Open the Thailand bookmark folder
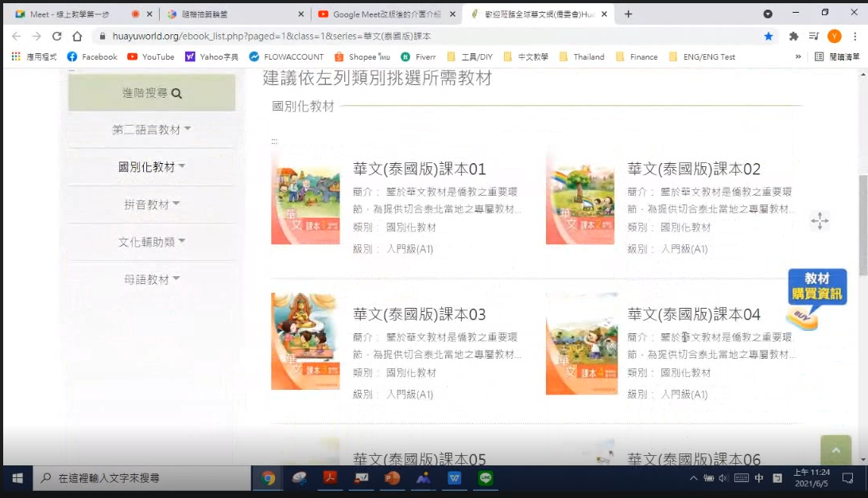Image resolution: width=868 pixels, height=498 pixels. click(582, 56)
